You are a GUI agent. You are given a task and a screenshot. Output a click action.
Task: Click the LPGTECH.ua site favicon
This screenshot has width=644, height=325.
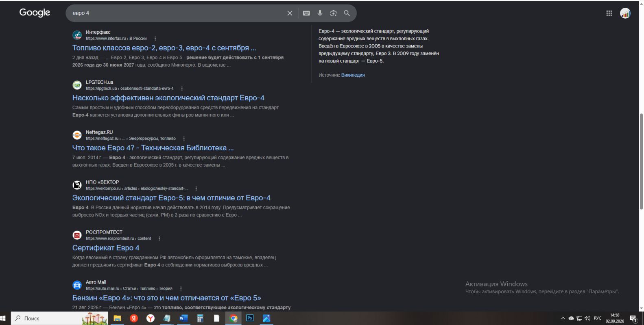(77, 85)
